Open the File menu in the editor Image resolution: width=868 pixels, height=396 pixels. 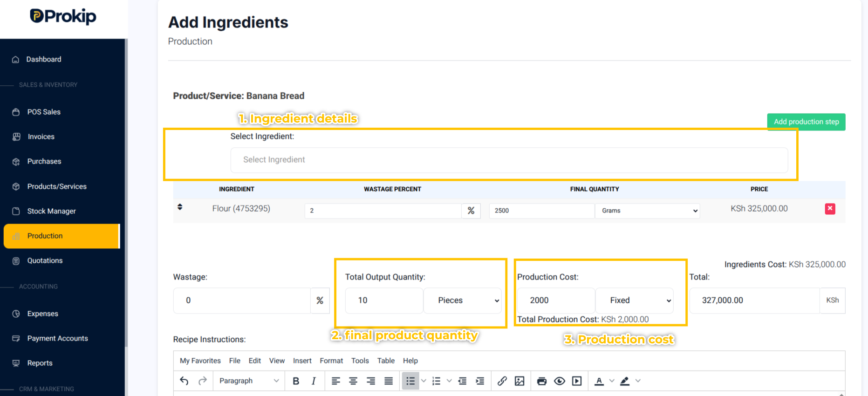235,361
